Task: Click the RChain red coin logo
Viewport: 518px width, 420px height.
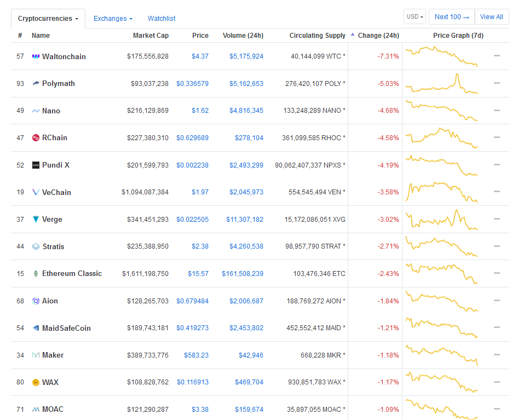Action: [x=36, y=138]
